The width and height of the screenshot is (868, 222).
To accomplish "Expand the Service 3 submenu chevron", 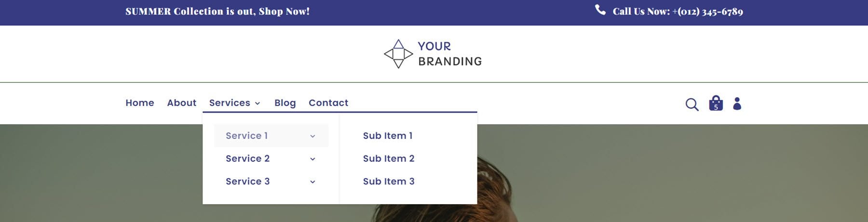I will tap(312, 182).
